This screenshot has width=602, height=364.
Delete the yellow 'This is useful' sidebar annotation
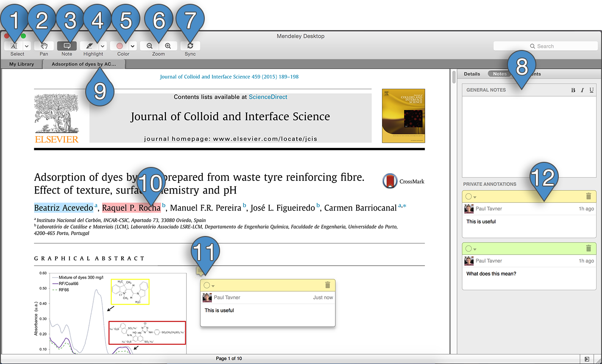[588, 196]
